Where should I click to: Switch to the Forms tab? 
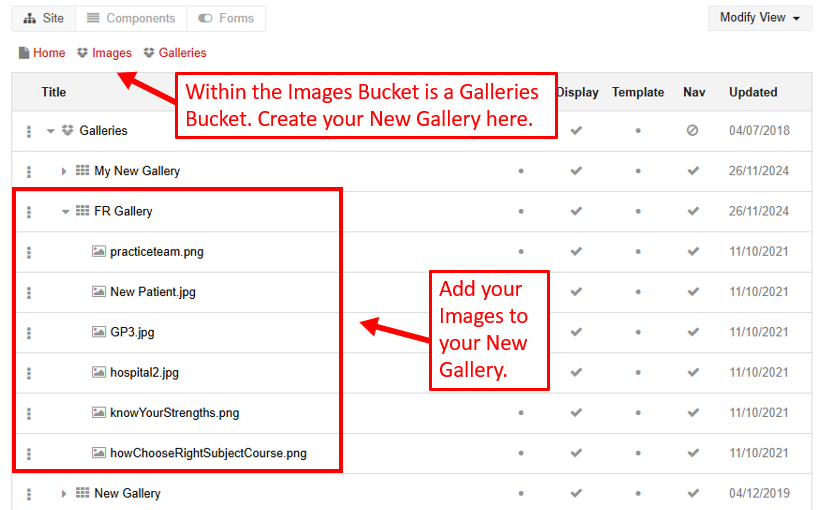pos(226,18)
